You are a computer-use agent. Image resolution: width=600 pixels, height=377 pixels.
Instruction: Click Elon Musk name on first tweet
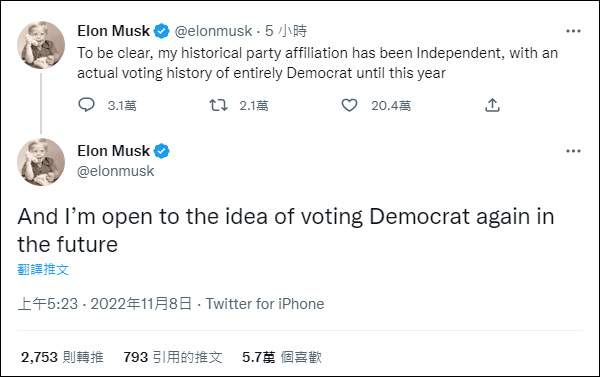[114, 31]
